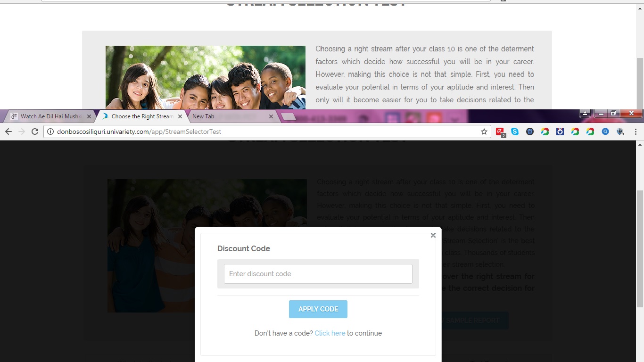Viewport: 644px width, 362px height.
Task: Reload the current page
Action: coord(35,132)
